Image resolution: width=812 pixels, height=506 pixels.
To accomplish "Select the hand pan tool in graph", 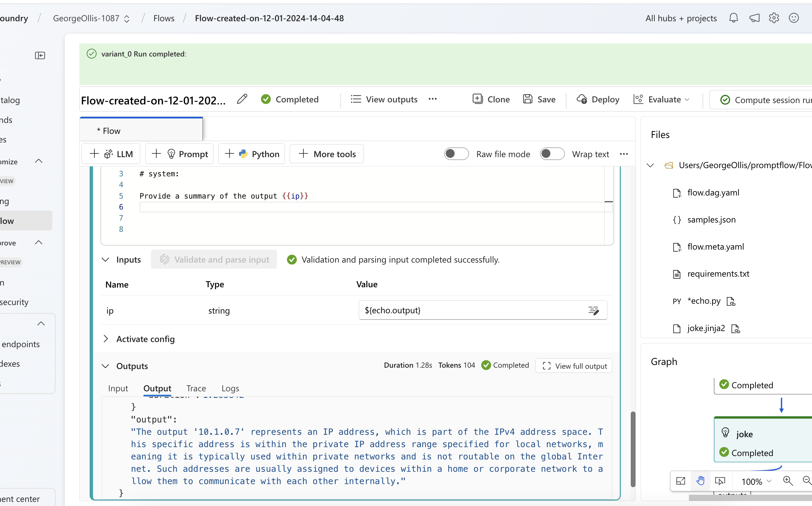I will [700, 481].
